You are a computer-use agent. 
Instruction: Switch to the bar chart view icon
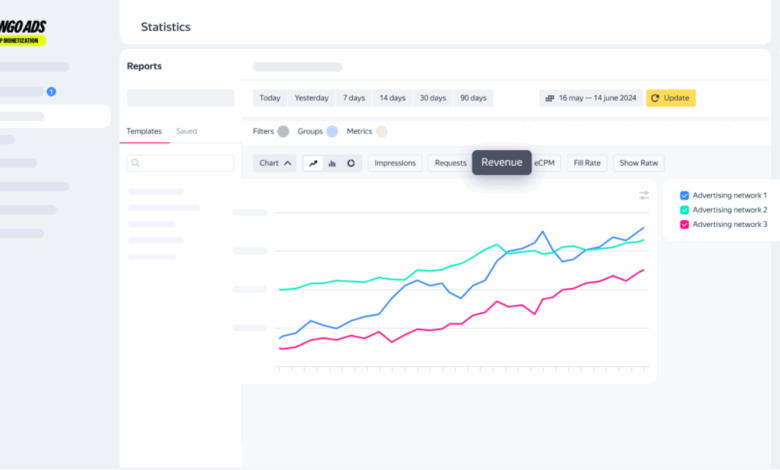[x=332, y=163]
